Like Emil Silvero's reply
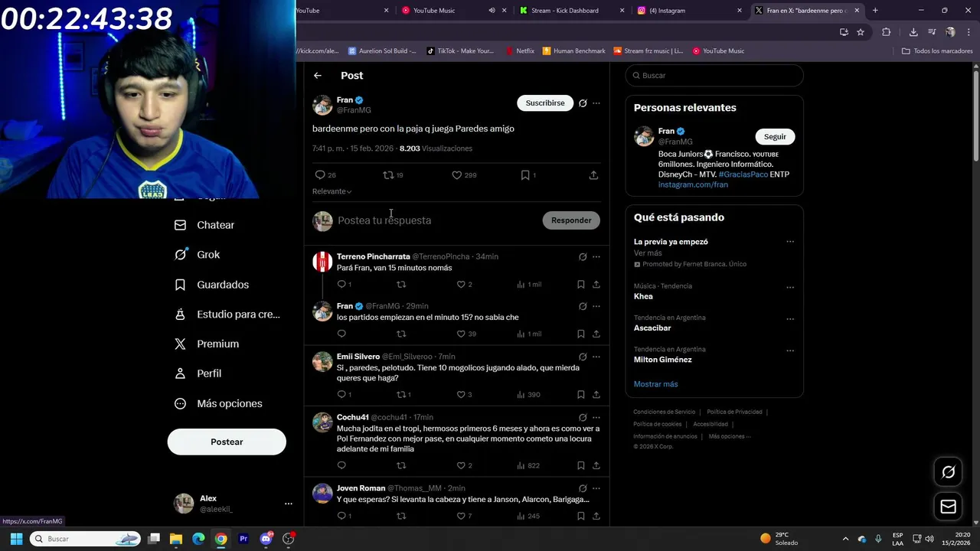The width and height of the screenshot is (980, 551). point(461,395)
